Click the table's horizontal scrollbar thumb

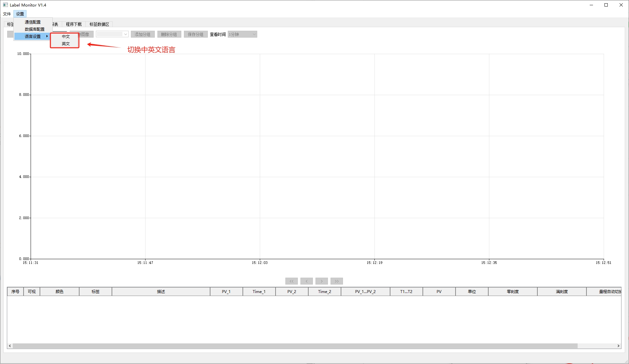click(295, 346)
